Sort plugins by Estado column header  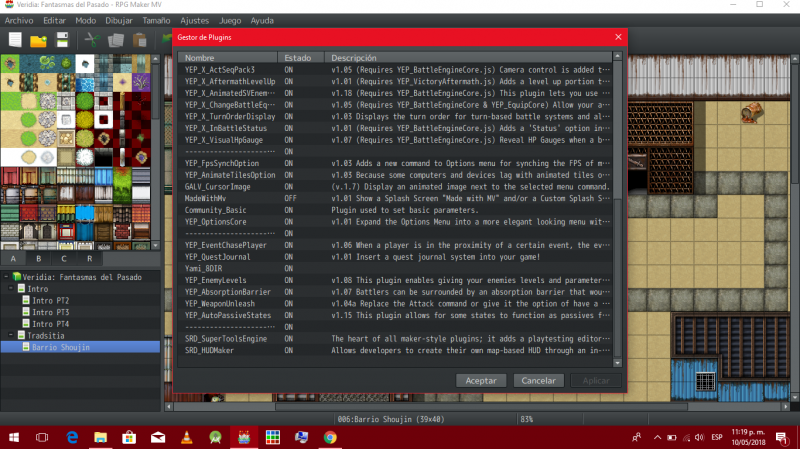(x=301, y=58)
